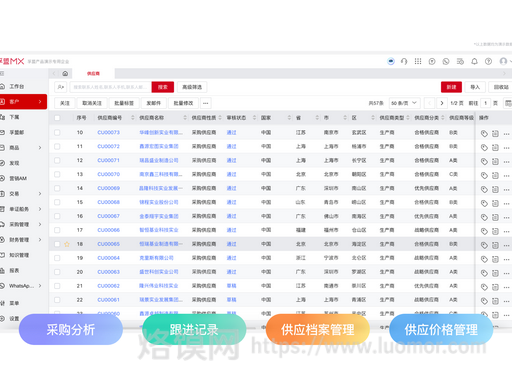The image size is (512, 384).
Task: Open 高级筛选 advanced filter
Action: [x=192, y=87]
